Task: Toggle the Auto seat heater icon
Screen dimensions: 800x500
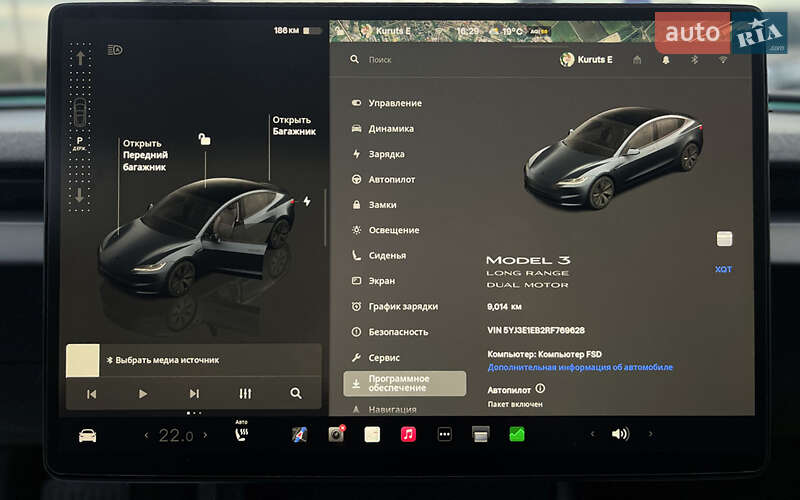Action: (x=242, y=432)
